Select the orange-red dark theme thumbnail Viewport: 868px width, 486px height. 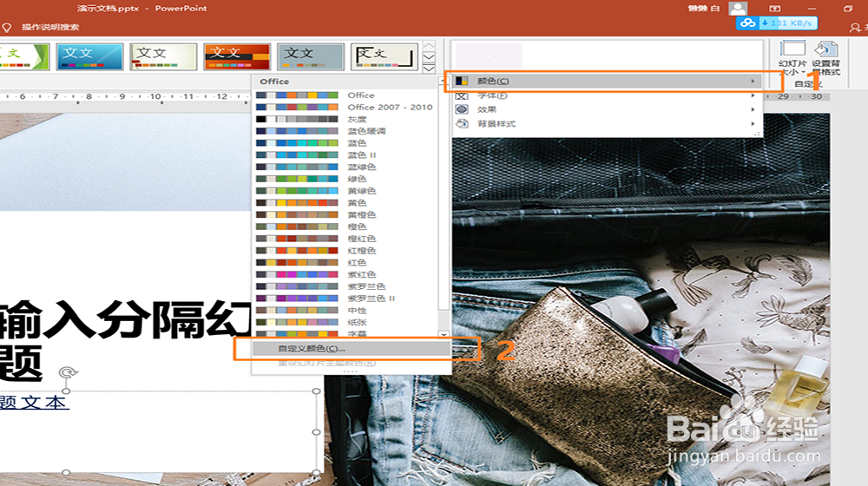pos(237,56)
